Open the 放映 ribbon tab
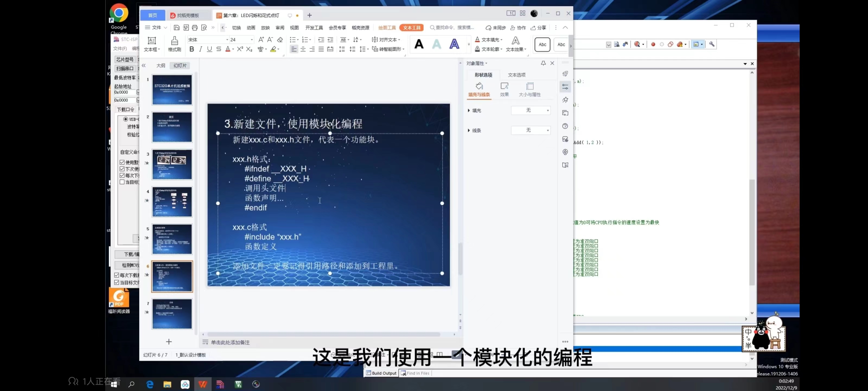Screen dimensions: 868x391 tap(265, 28)
